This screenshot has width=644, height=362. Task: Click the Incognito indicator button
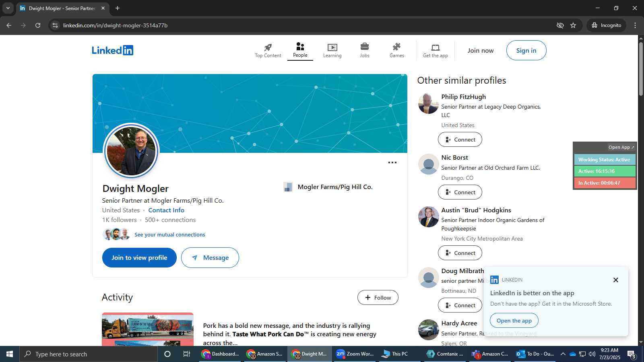click(606, 25)
